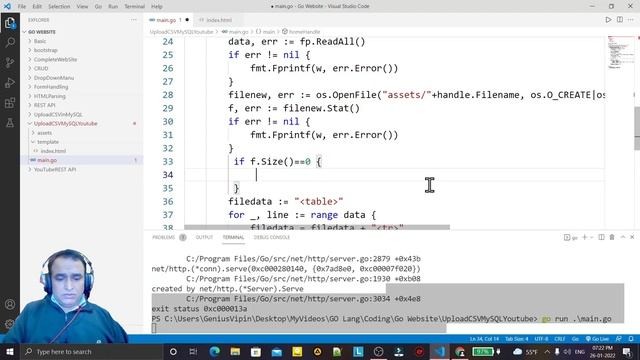Expand the assets folder
Viewport: 640px width, 360px height.
click(x=44, y=133)
